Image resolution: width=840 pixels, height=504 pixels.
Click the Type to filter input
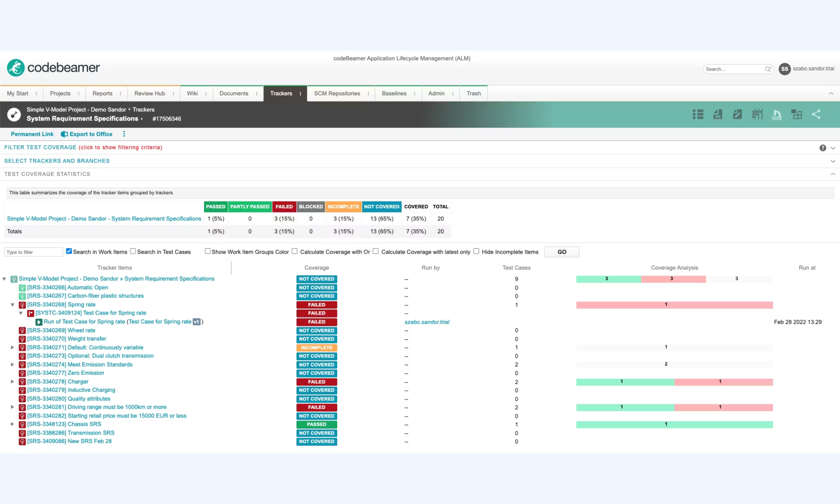(x=34, y=252)
